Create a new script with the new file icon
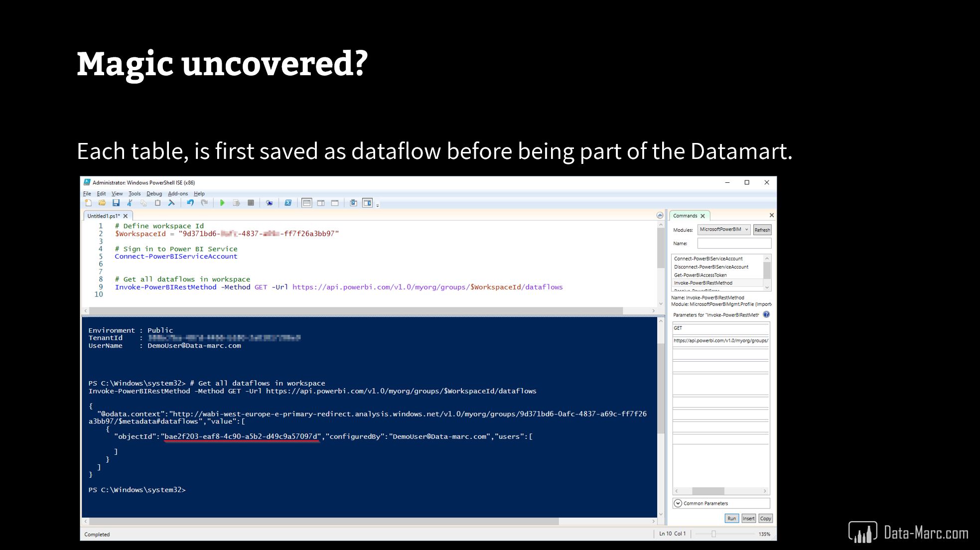Viewport: 980px width, 550px height. coord(88,203)
